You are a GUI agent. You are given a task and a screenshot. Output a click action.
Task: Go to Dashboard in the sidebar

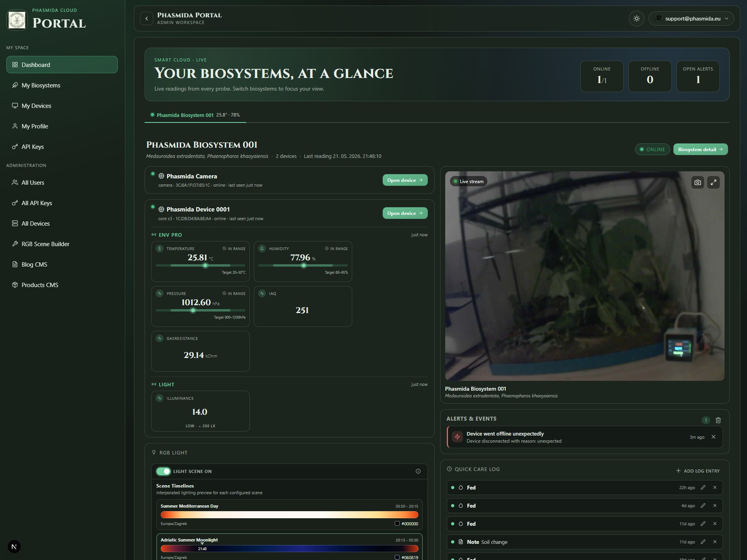pos(62,65)
